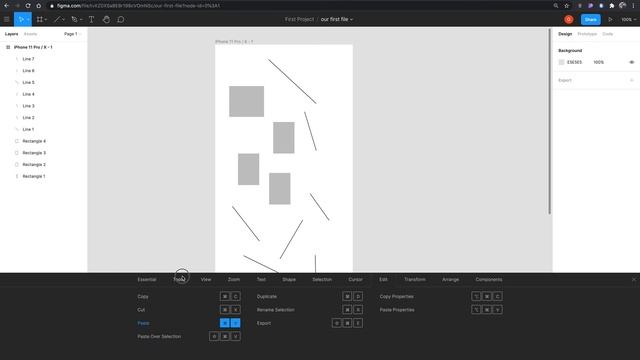Select the Pen tool
This screenshot has width=640, height=360.
74,19
